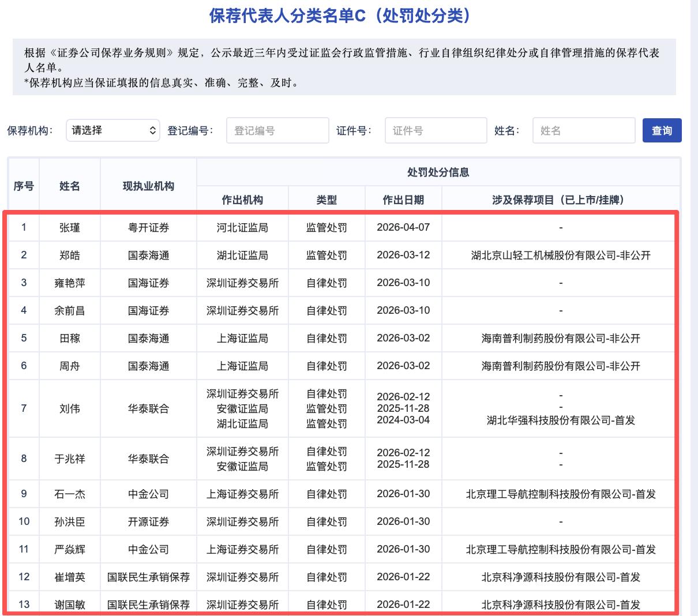Screen dimensions: 698x616
Task: Click the name 雍艳萍
Action: pos(70,283)
